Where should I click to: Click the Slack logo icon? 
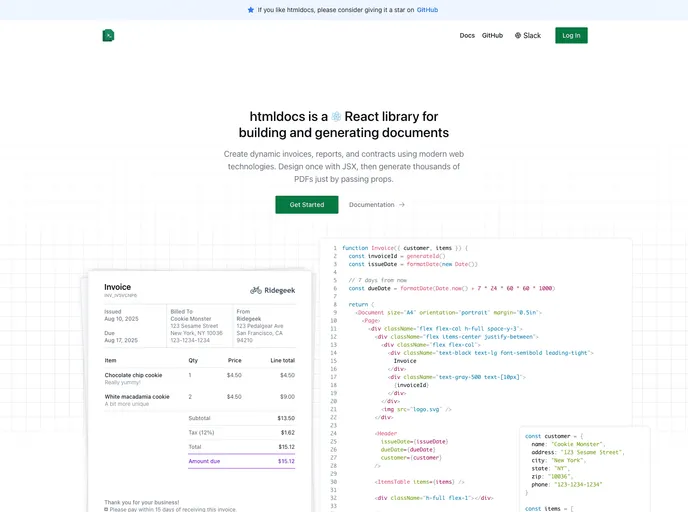coord(518,36)
